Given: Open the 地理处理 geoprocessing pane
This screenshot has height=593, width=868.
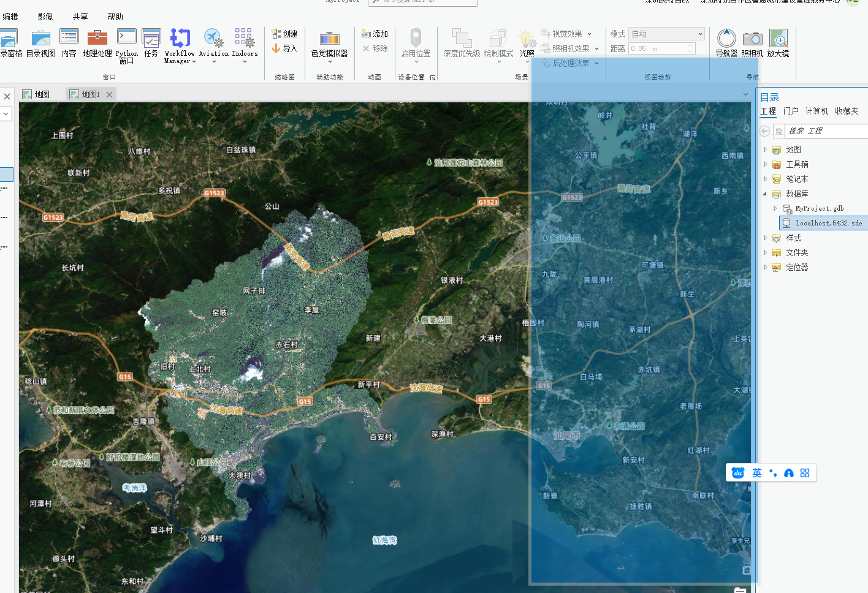Looking at the screenshot, I should point(97,43).
